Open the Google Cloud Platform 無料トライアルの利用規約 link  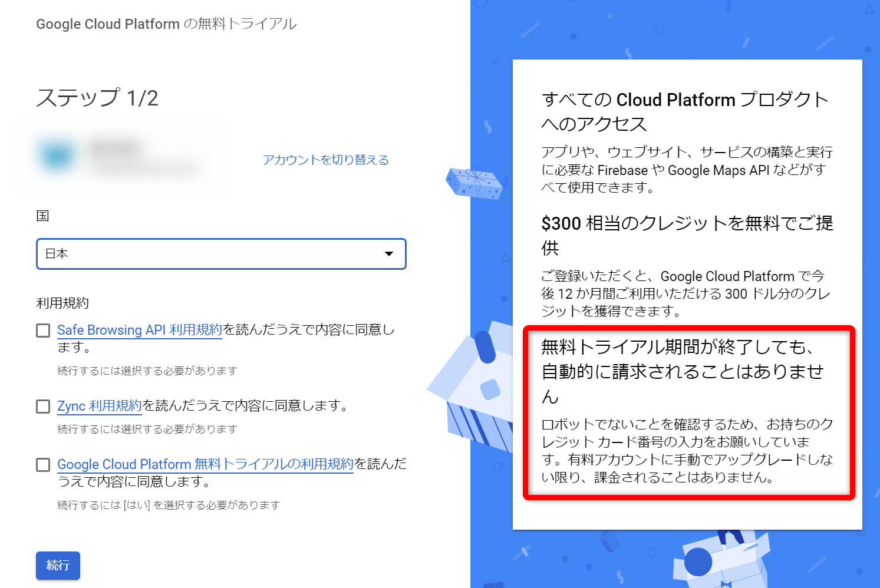click(205, 464)
